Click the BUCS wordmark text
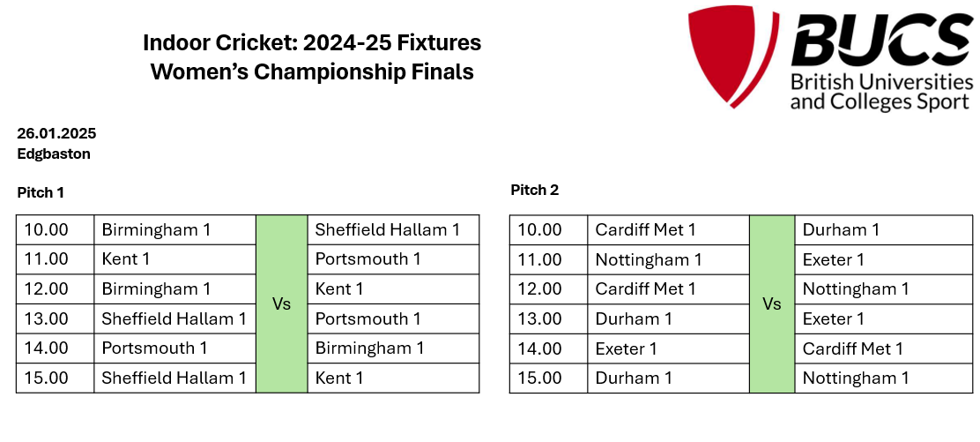The image size is (980, 442). (880, 40)
